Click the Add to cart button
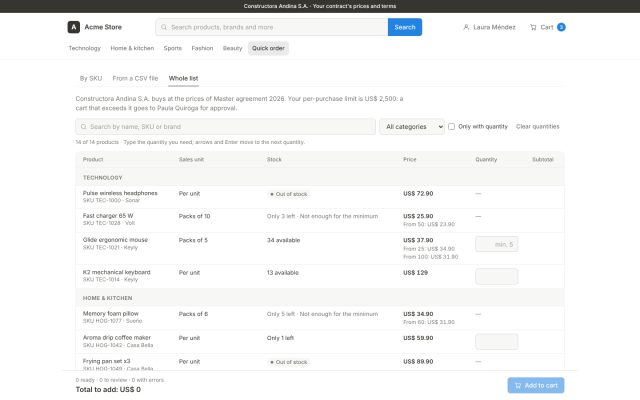640x400 pixels. [536, 385]
